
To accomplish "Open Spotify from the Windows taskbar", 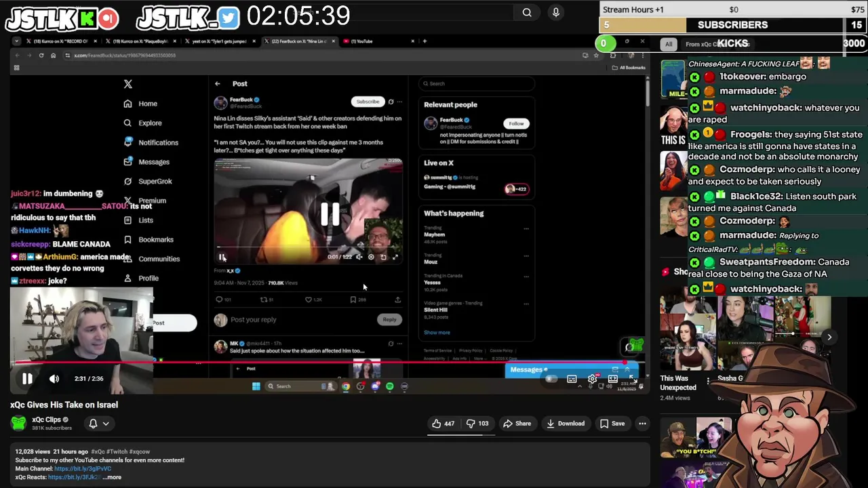I will click(389, 386).
